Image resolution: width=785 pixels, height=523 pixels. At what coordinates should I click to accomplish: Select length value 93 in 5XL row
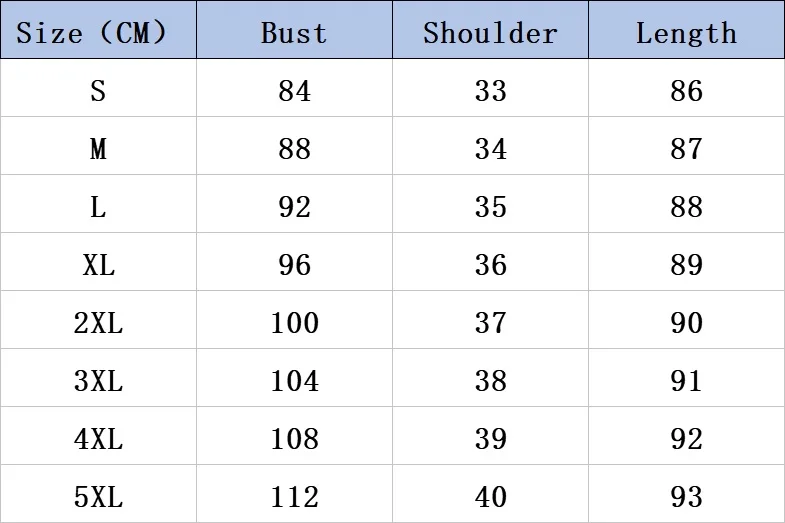tap(686, 497)
